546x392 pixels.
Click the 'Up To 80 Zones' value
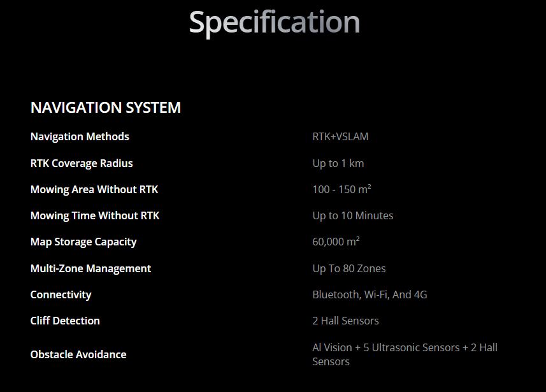click(348, 268)
